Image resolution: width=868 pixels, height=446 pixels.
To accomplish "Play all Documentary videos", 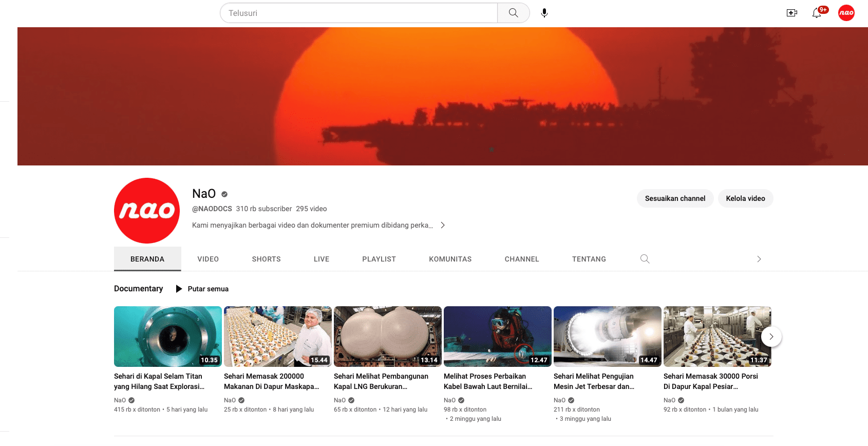I will (202, 289).
